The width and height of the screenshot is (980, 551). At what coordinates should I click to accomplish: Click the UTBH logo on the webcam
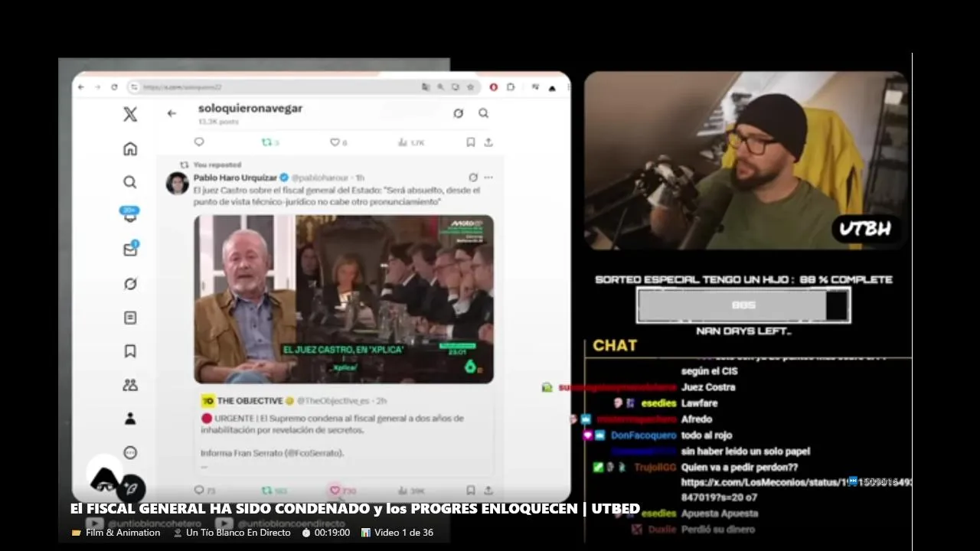click(864, 228)
